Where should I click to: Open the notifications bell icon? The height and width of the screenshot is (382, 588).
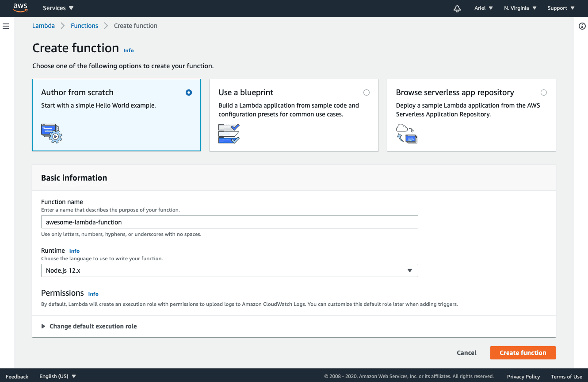[457, 8]
